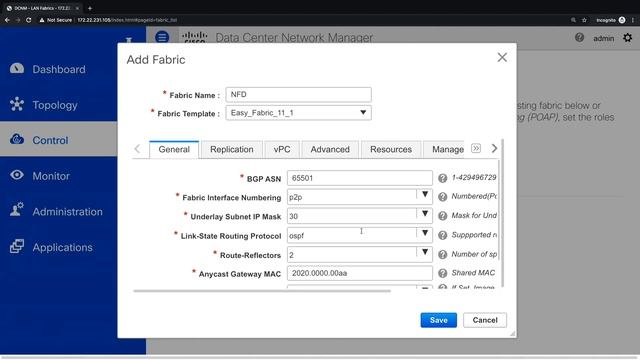The width and height of the screenshot is (640, 360).
Task: Bookmark this page with the star
Action: (x=584, y=20)
